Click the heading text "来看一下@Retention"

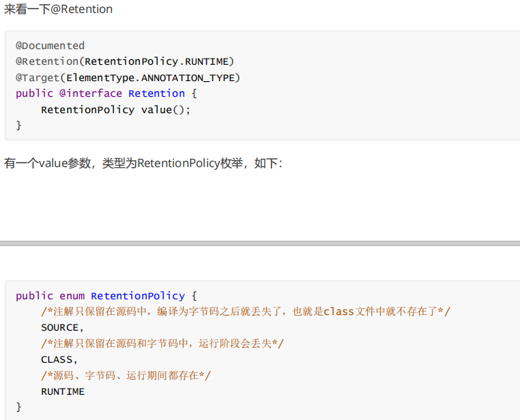[59, 10]
